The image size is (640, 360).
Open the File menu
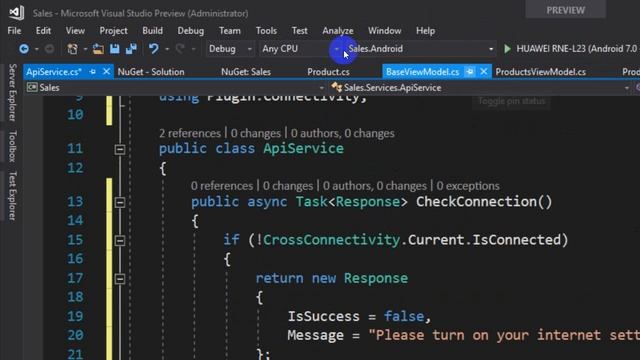coord(14,31)
